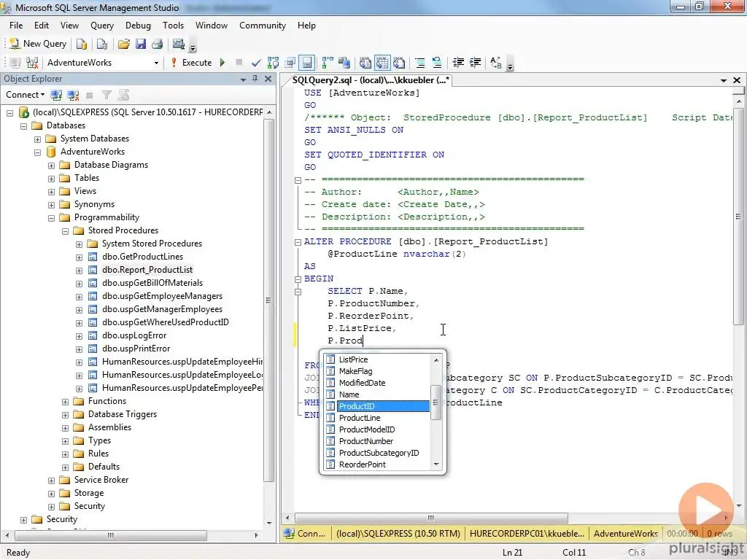Select dbo.GetProductLines in the tree
This screenshot has height=560, width=747.
point(142,257)
